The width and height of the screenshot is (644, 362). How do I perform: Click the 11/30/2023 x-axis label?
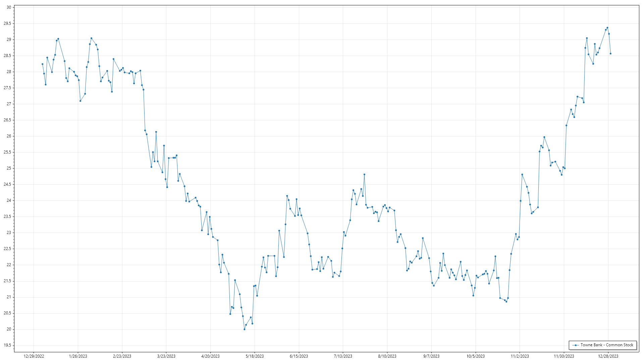564,356
